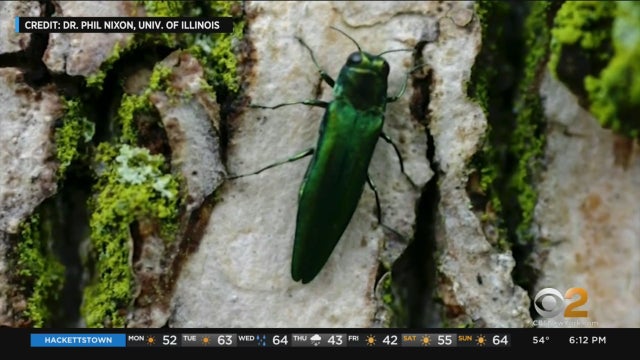Click the Friday sun icon
The width and height of the screenshot is (640, 360).
coord(371,340)
